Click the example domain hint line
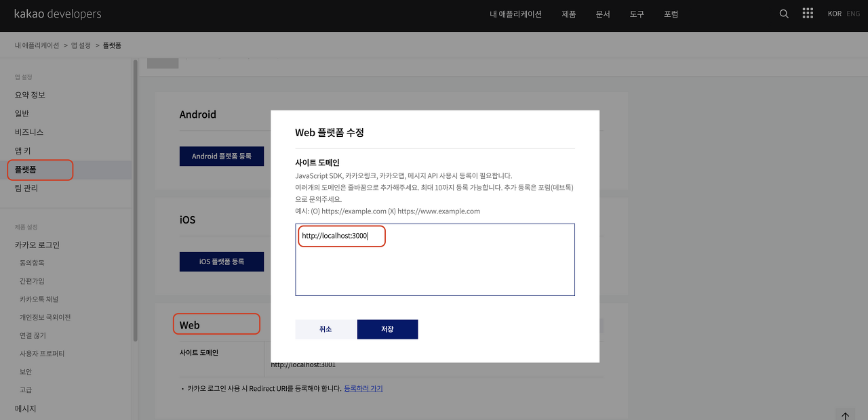 point(387,211)
